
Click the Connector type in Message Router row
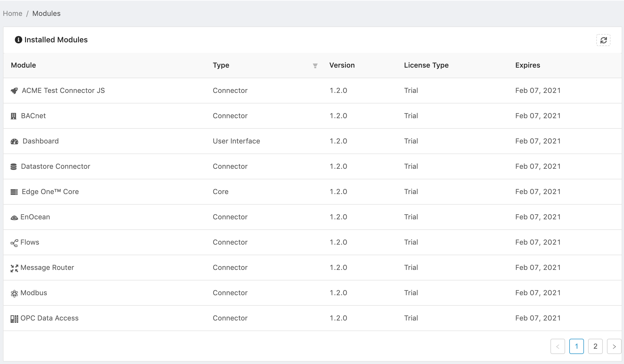point(230,268)
